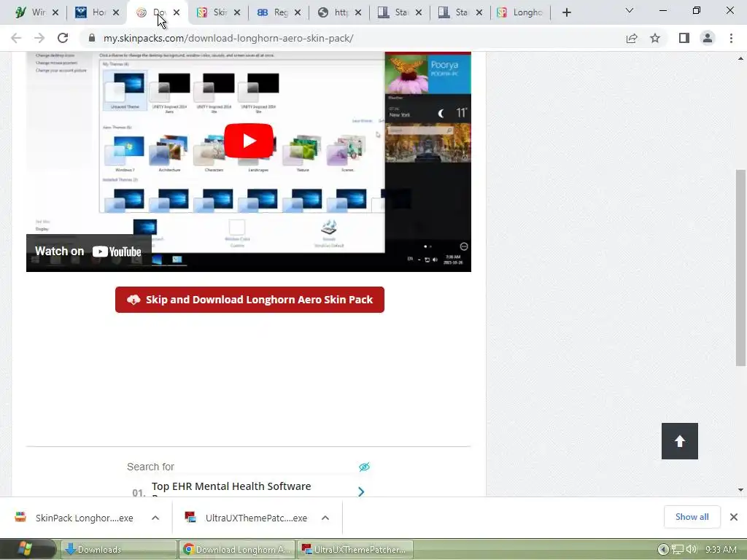Click the arrow next to Top EHR Mental Health
747x560 pixels.
(x=361, y=491)
